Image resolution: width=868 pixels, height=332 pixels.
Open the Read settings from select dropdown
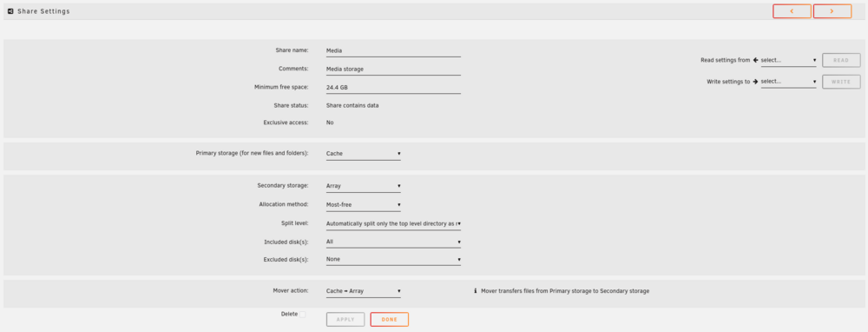click(x=788, y=60)
